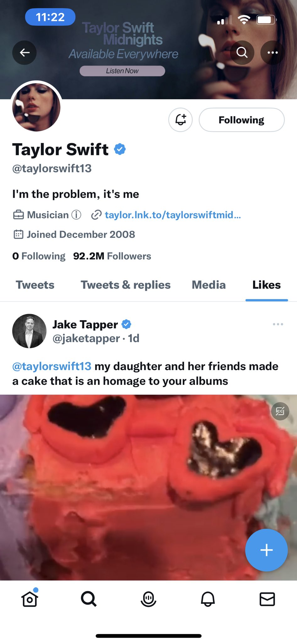View the 92.2M Followers list
The image size is (297, 644).
click(112, 256)
